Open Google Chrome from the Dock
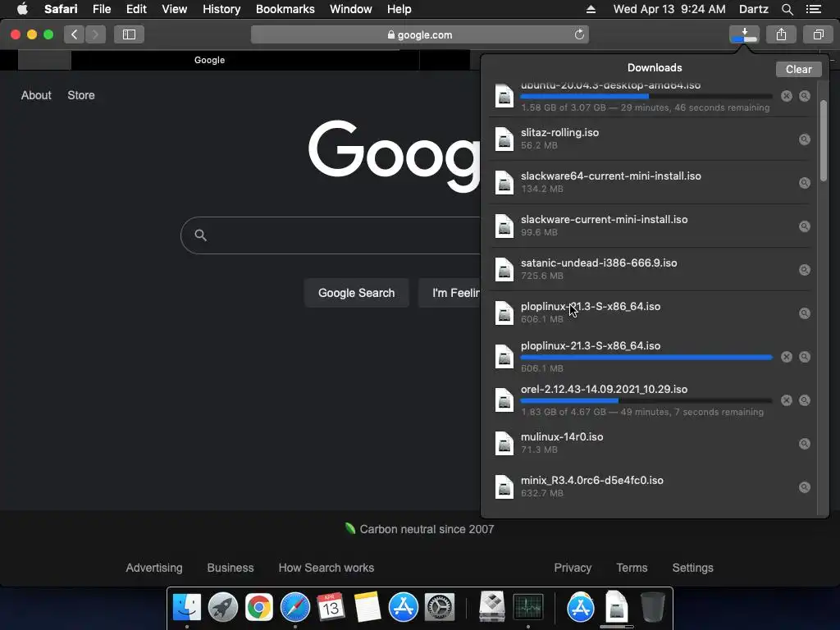The image size is (840, 630). coord(258,607)
